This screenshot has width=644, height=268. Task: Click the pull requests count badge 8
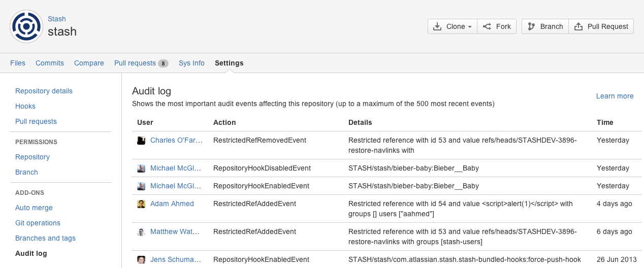click(163, 63)
